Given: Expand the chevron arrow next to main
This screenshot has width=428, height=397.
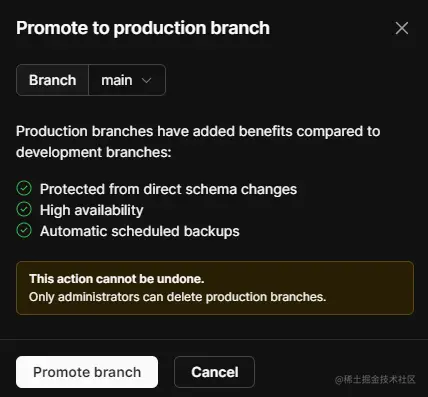Looking at the screenshot, I should click(x=146, y=80).
